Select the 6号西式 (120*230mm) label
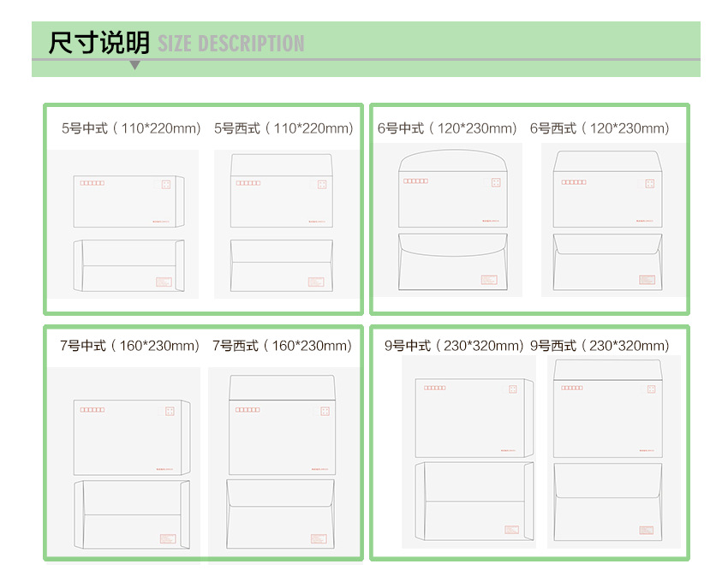 click(x=600, y=128)
